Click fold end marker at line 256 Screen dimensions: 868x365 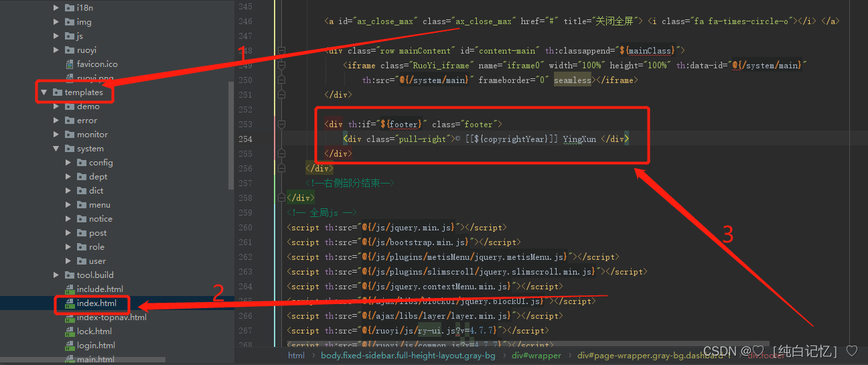click(x=281, y=168)
